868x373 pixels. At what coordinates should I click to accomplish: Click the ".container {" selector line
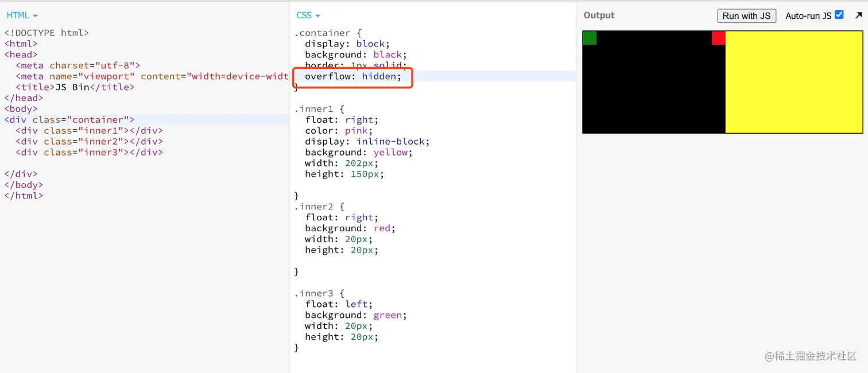(328, 33)
